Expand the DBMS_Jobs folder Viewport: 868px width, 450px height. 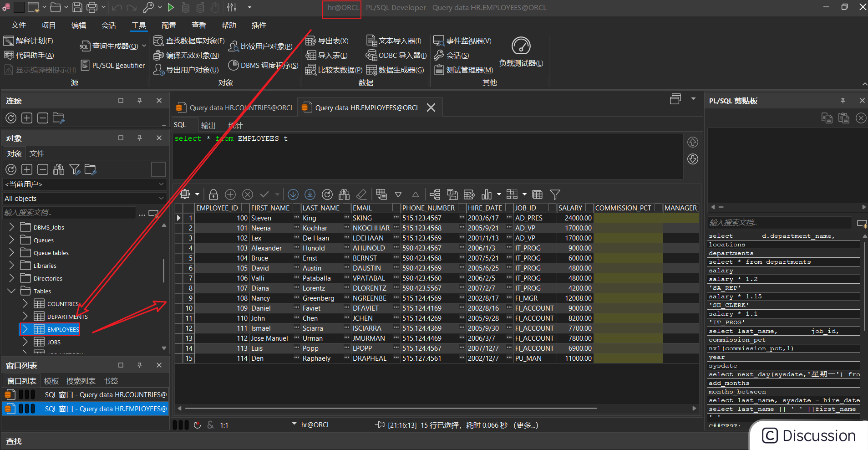(11, 227)
